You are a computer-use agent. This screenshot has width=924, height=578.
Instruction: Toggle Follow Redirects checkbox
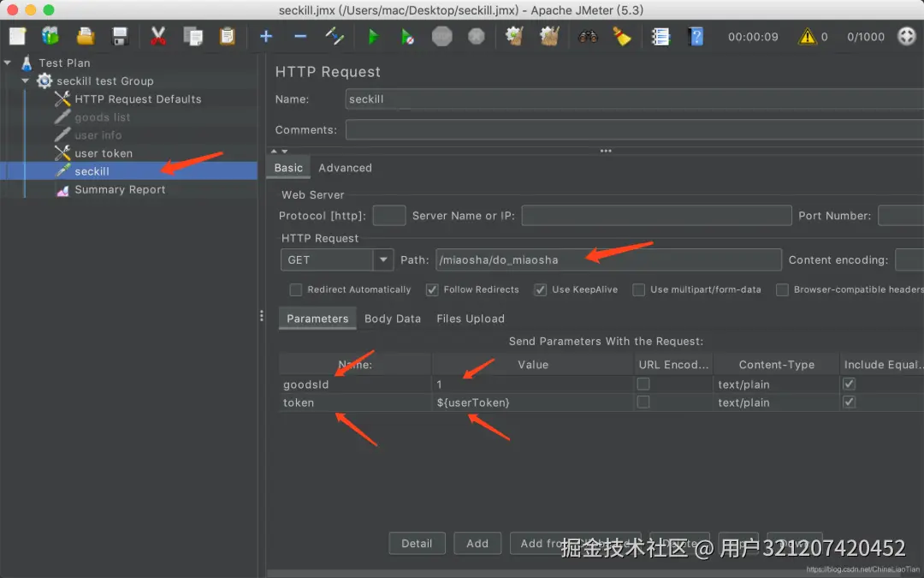click(432, 289)
